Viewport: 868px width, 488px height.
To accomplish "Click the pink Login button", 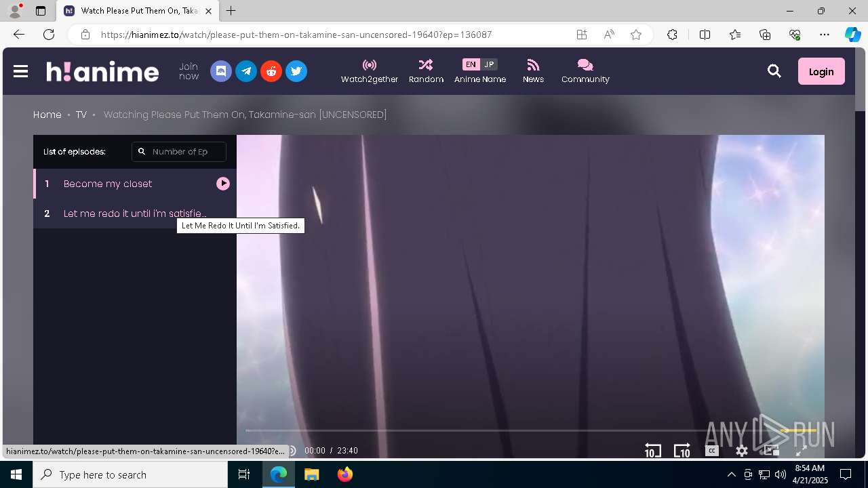I will point(821,71).
